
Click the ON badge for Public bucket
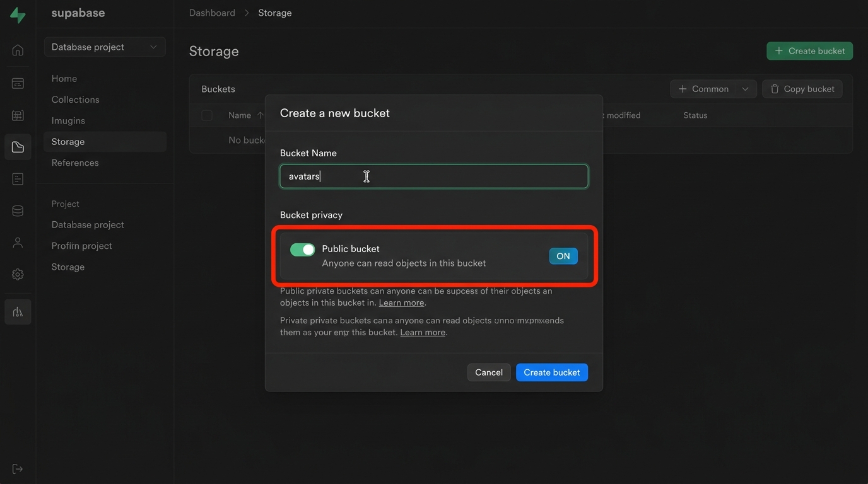pyautogui.click(x=563, y=256)
